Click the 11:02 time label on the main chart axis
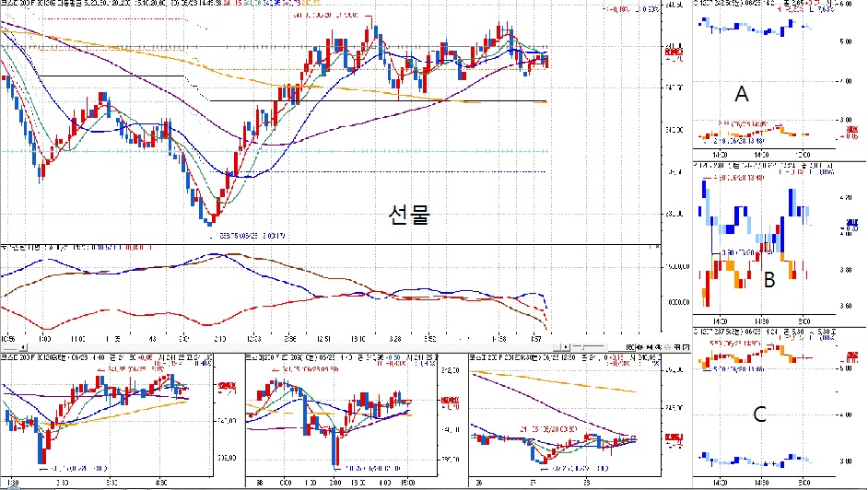The height and width of the screenshot is (490, 868). coord(77,338)
